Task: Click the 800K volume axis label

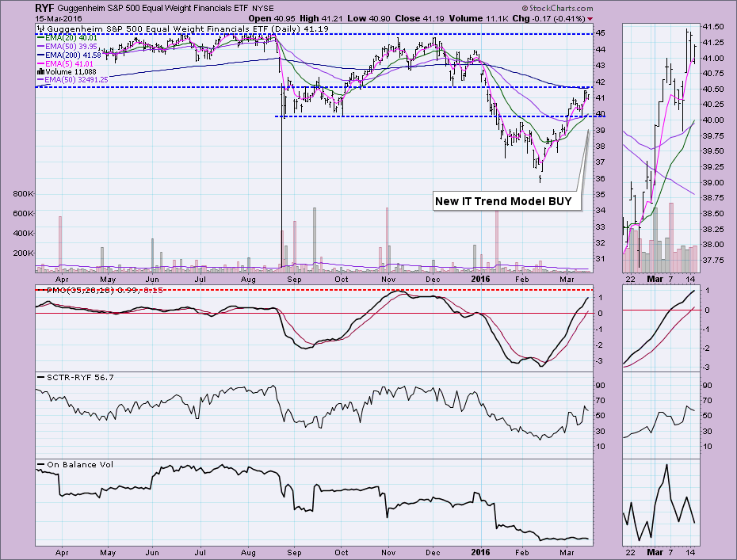Action: [24, 193]
